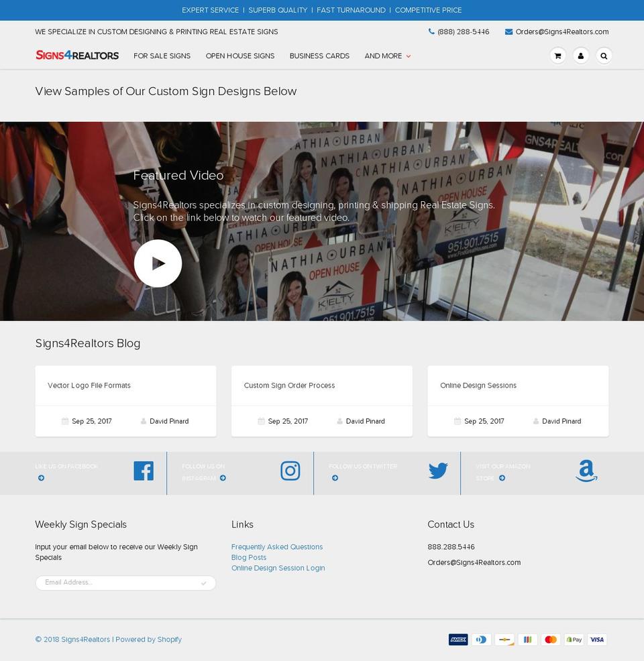Click the Signs4Realtors Blog heading
The height and width of the screenshot is (661, 644).
pyautogui.click(x=88, y=343)
